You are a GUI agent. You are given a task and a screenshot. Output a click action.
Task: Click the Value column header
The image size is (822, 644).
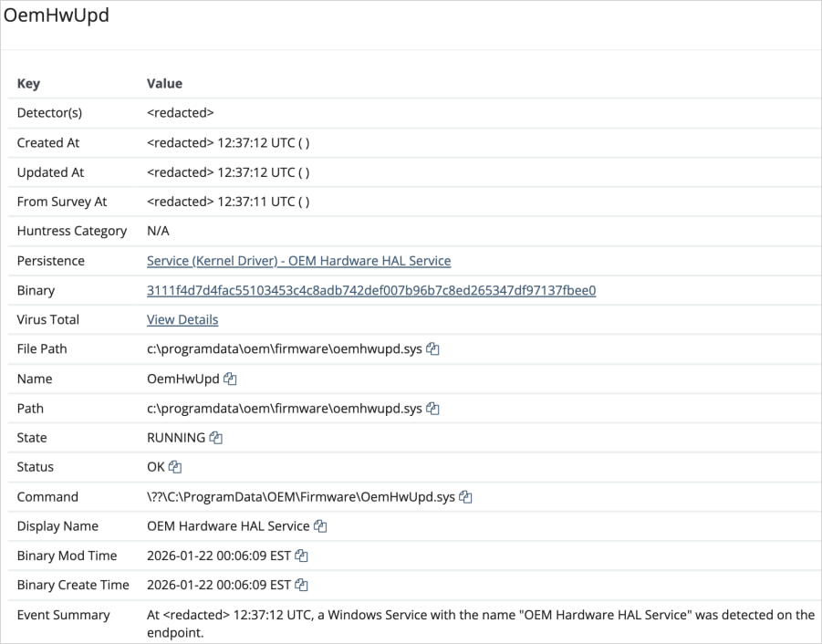(x=164, y=83)
